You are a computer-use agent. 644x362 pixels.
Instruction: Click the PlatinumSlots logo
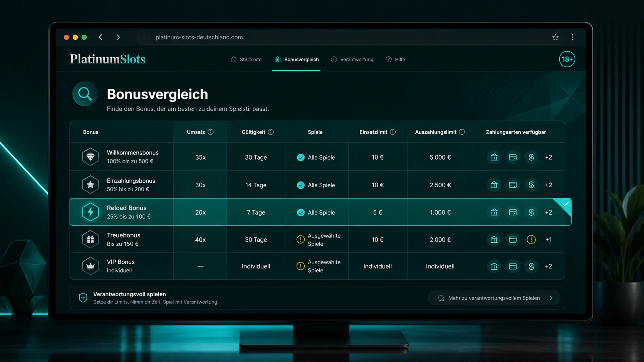107,59
